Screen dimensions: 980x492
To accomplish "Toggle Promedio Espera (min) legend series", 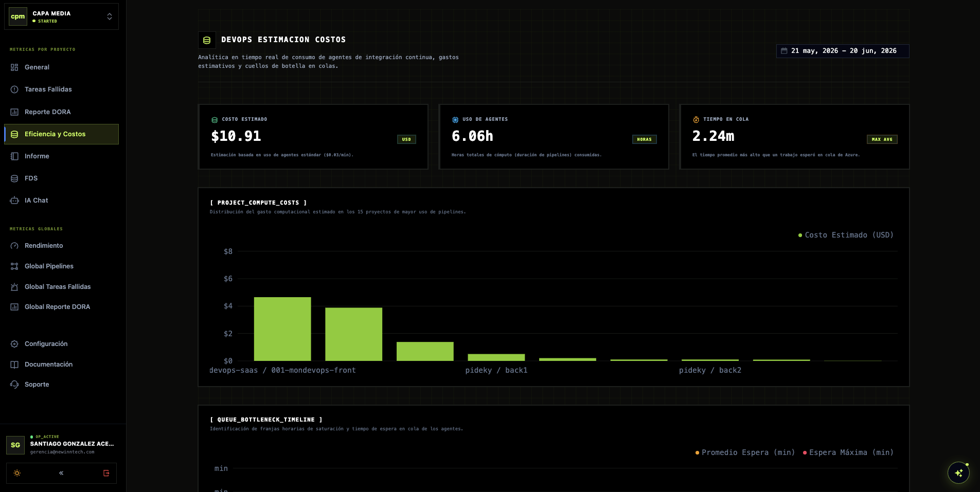I will point(745,452).
